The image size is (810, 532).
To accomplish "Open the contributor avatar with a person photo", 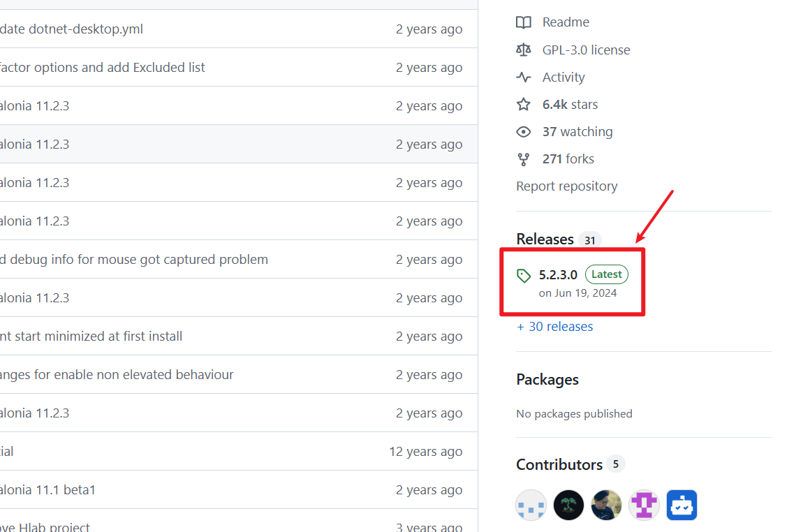I will (x=607, y=505).
